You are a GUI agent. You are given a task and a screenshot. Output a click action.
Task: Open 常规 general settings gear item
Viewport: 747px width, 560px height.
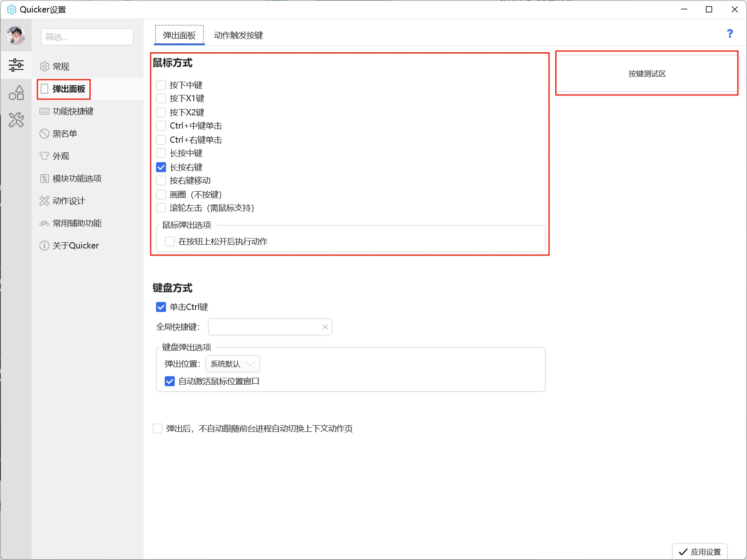coord(61,66)
